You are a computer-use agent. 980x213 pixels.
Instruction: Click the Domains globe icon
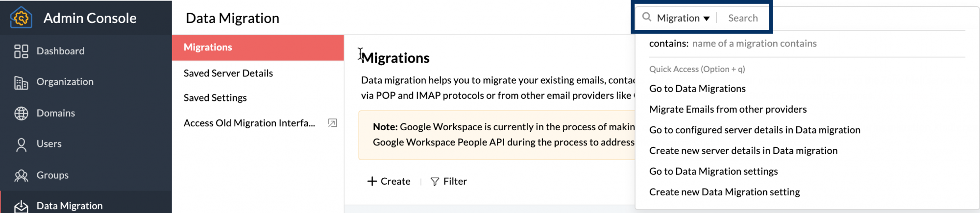[x=21, y=114]
